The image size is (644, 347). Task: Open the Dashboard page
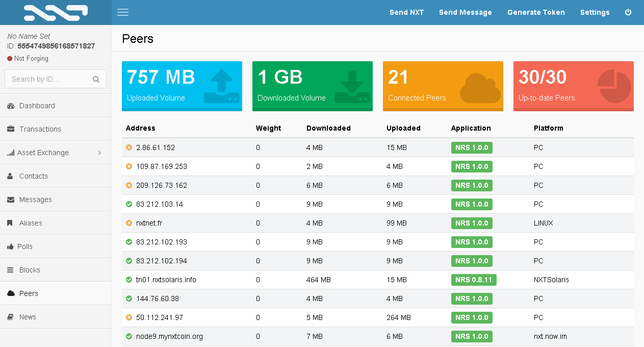pos(37,106)
